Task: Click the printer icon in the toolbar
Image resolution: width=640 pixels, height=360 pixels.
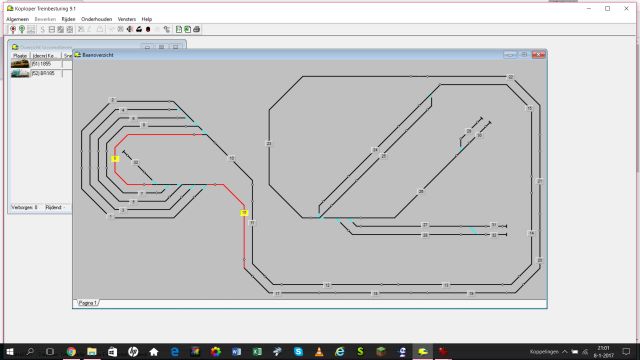Action: coord(197,29)
